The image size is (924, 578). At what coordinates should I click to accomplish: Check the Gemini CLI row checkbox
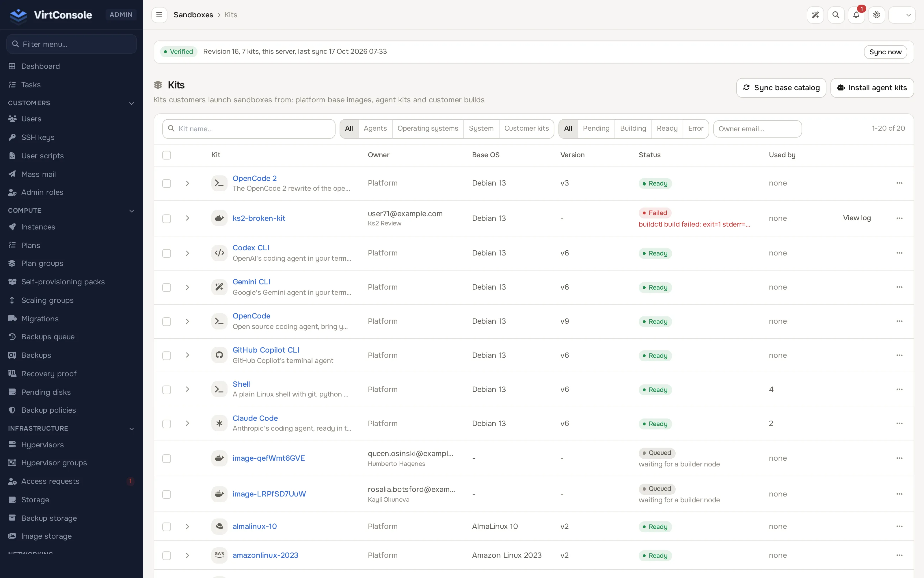pyautogui.click(x=167, y=288)
